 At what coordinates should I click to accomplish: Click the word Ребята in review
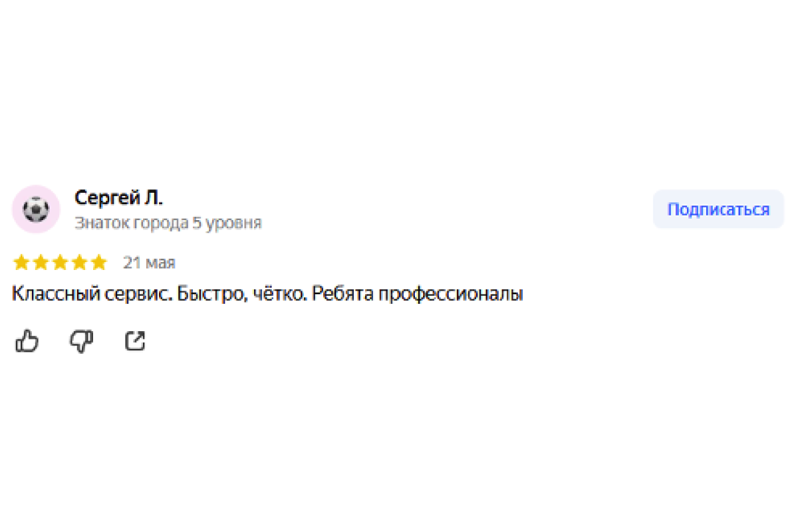pyautogui.click(x=341, y=294)
